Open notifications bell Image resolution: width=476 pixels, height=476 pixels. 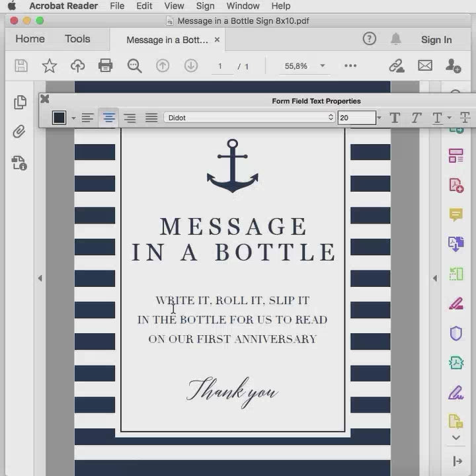click(x=395, y=39)
